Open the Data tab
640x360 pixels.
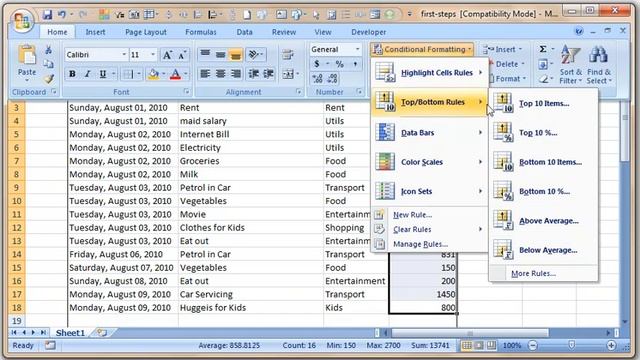244,32
